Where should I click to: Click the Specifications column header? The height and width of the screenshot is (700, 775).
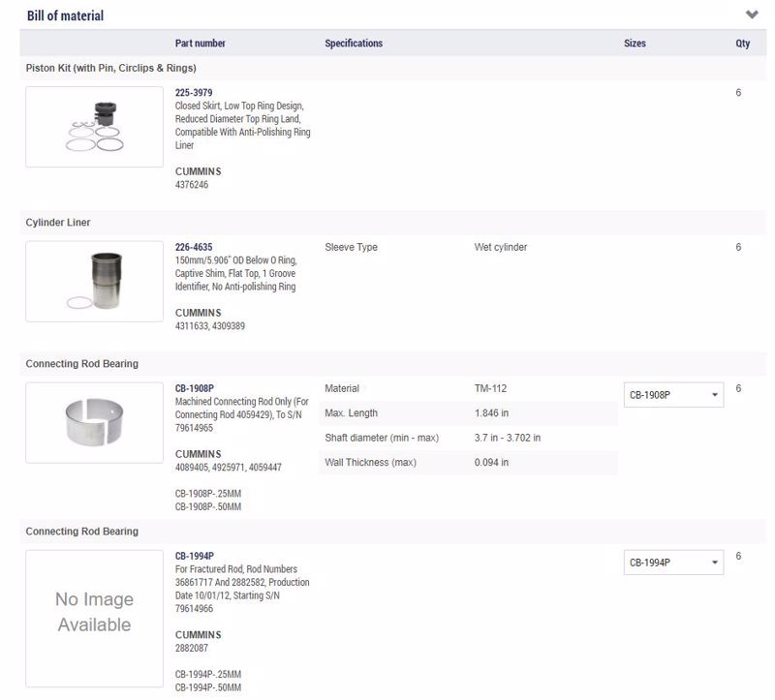pos(354,43)
